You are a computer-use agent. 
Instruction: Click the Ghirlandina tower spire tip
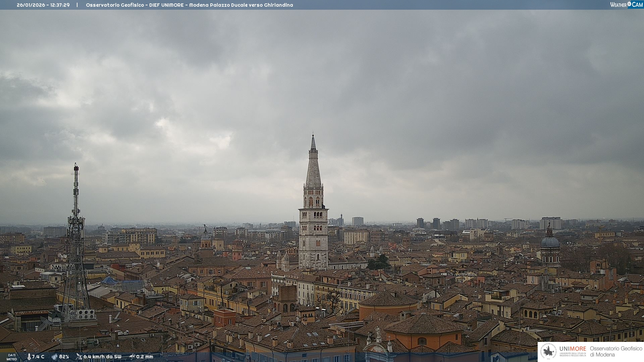click(x=313, y=136)
